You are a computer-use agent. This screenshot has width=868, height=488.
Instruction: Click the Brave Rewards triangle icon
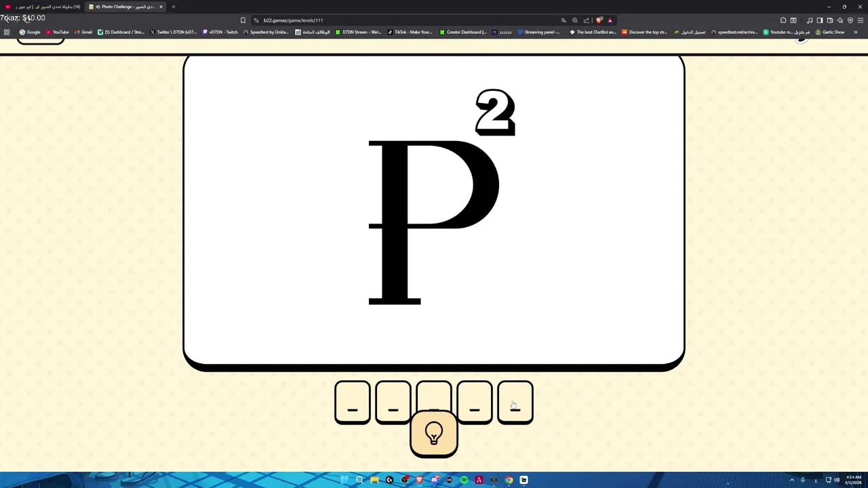[x=610, y=20]
